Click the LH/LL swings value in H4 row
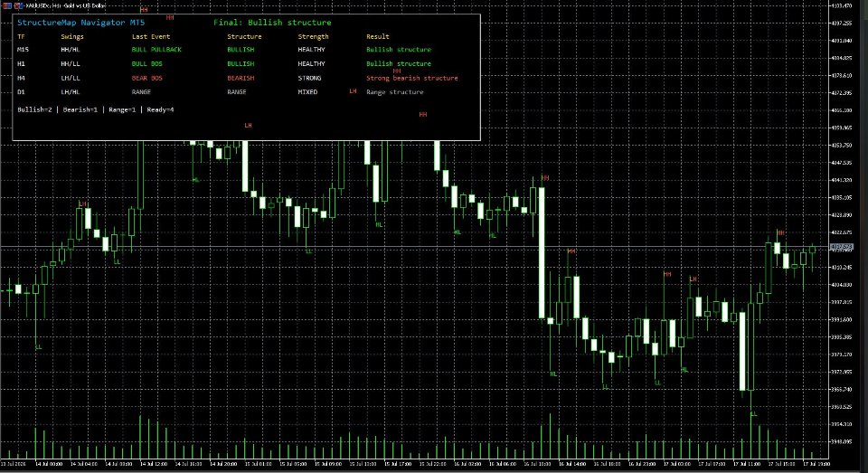This screenshot has width=868, height=473. (x=71, y=78)
